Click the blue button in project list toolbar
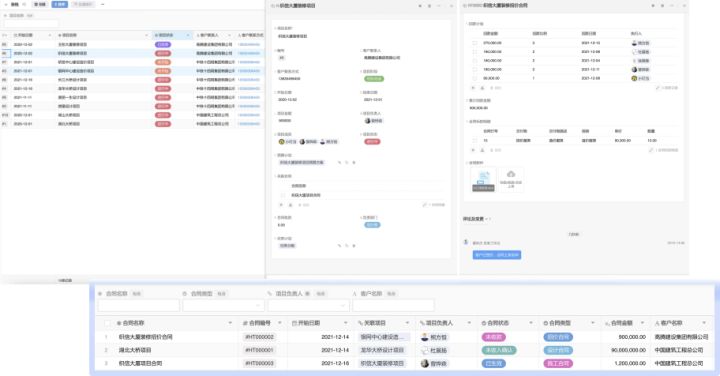 tap(60, 4)
